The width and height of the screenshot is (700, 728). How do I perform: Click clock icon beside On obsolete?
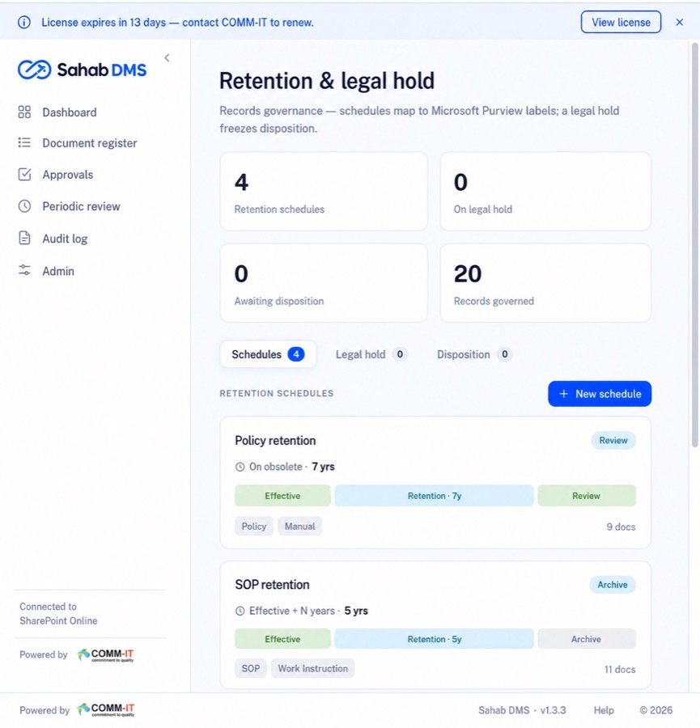pos(240,467)
